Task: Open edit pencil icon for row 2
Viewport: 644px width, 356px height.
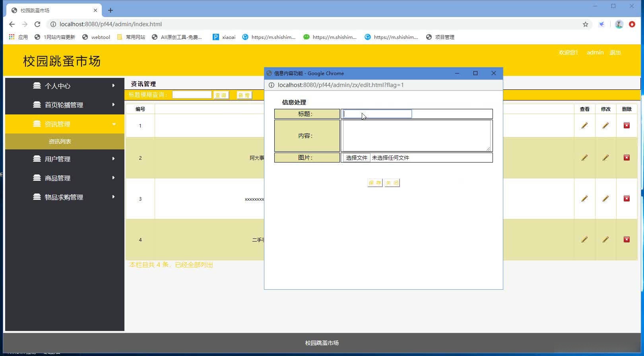Action: (x=605, y=158)
